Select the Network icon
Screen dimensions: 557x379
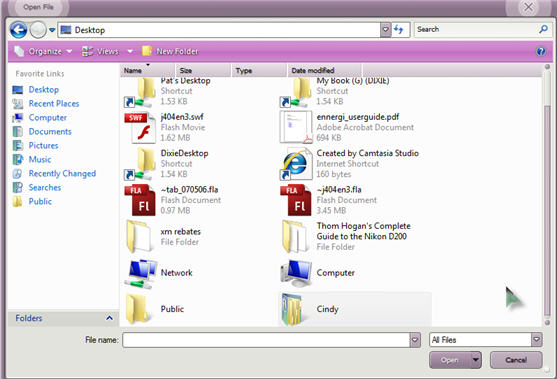coord(141,274)
